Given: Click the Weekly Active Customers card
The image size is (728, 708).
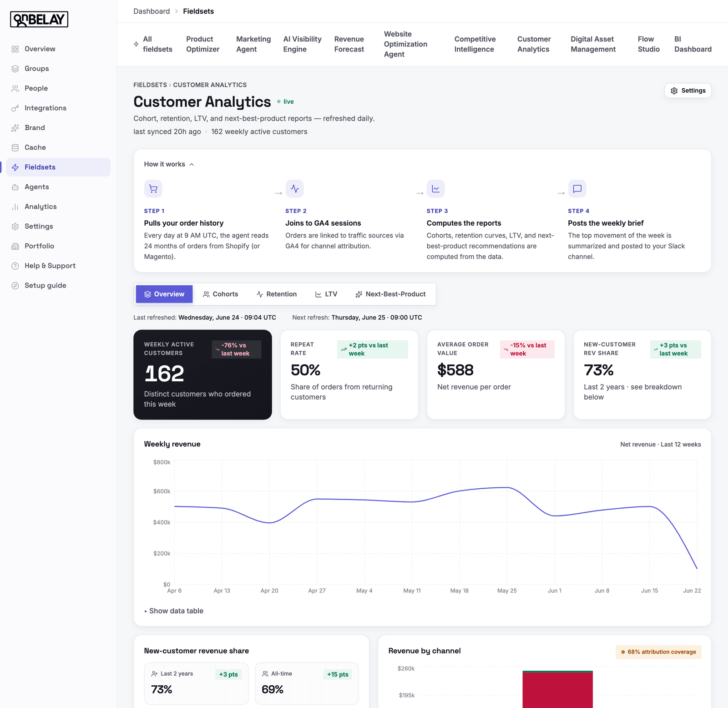Looking at the screenshot, I should [x=202, y=374].
